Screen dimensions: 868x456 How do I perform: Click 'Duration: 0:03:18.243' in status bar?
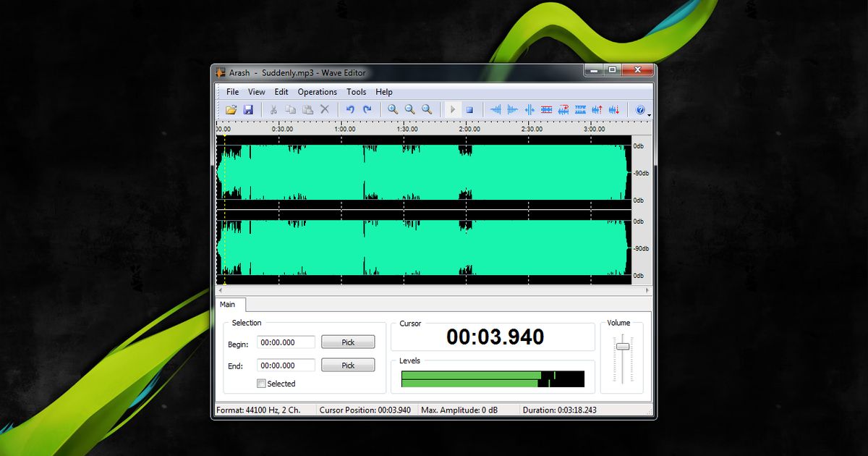pyautogui.click(x=560, y=410)
